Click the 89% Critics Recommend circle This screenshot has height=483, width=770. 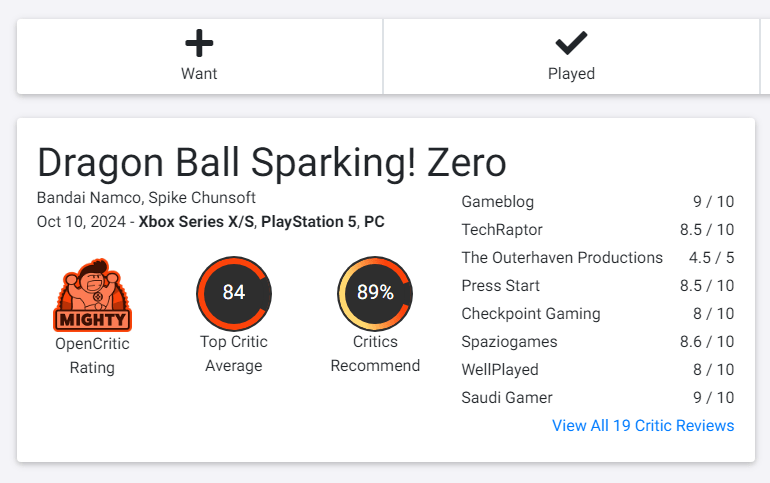point(375,293)
